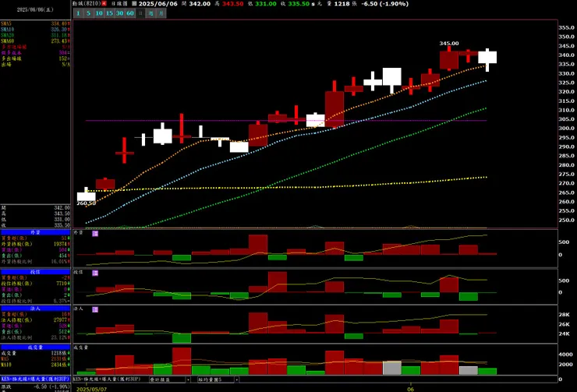Click the 法人持股比例 value 23.12%
This screenshot has width=577, height=392.
coord(60,337)
